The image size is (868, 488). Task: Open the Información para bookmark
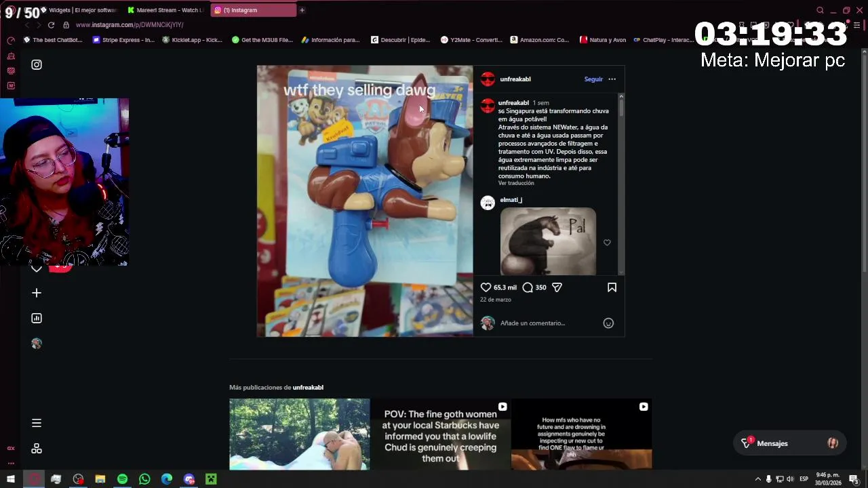tap(331, 40)
